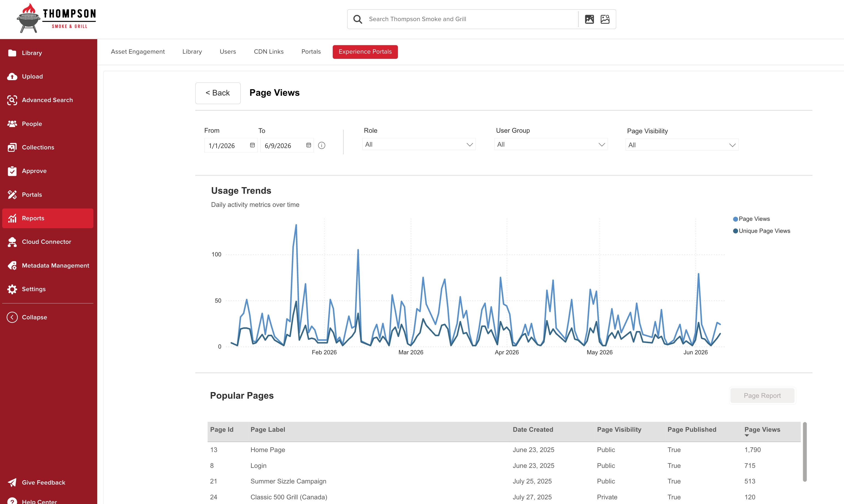Click the Back button
Viewport: 844px width, 504px height.
coord(218,93)
